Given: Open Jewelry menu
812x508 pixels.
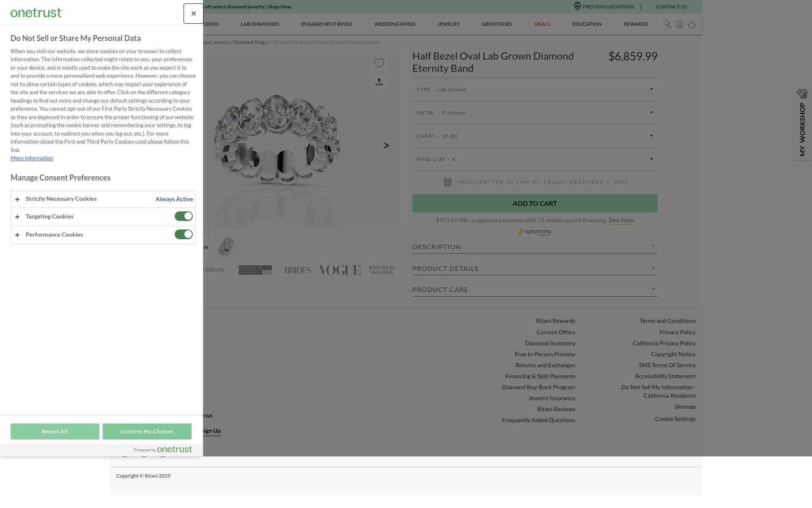Looking at the screenshot, I should coord(448,24).
